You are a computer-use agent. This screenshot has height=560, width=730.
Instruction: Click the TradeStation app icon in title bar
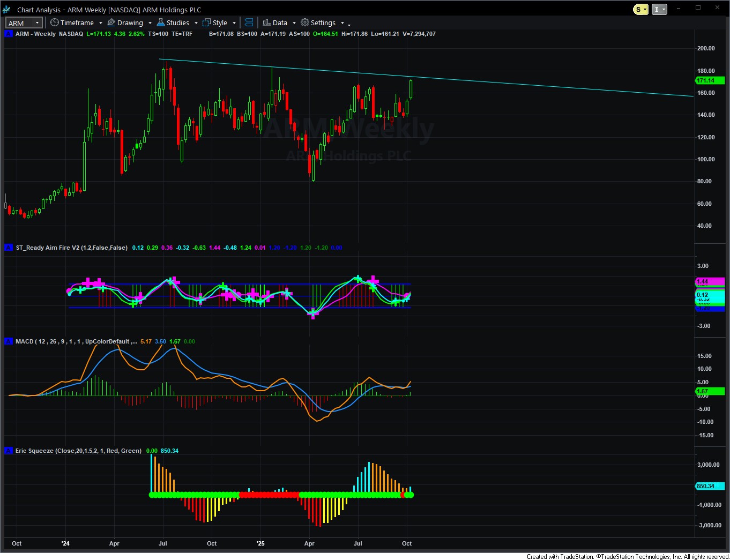coord(7,10)
